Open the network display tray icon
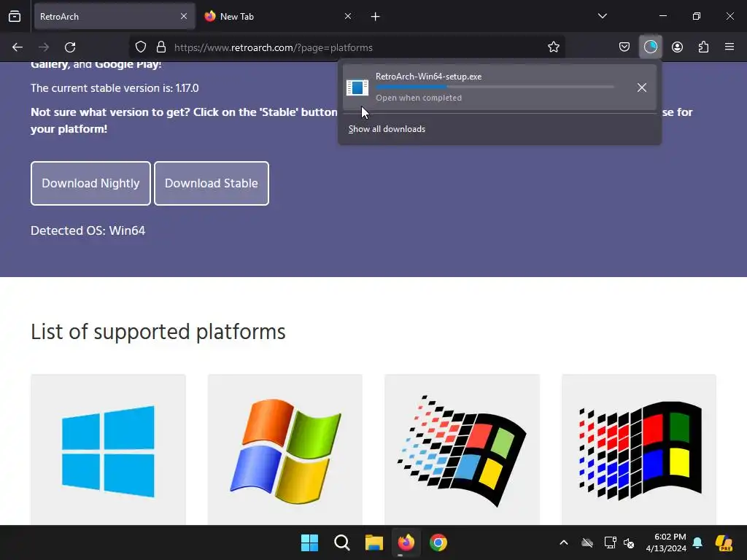Screen dimensions: 747x560 tap(610, 542)
